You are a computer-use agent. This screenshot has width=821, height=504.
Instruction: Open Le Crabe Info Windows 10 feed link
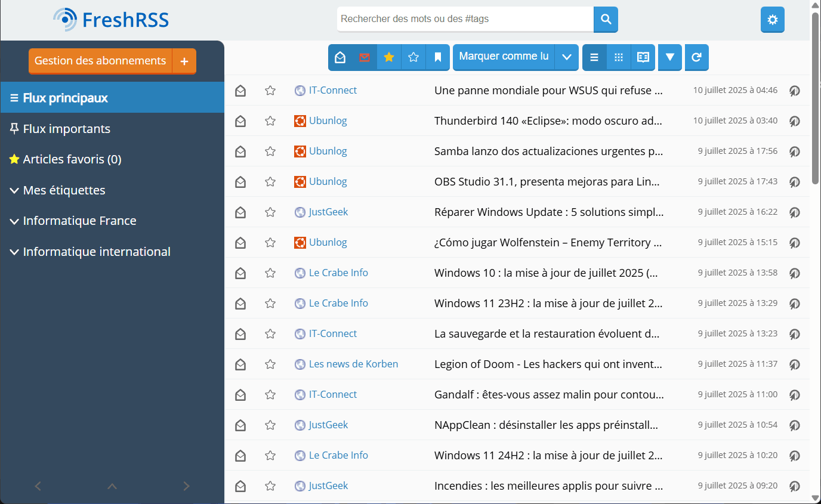point(338,273)
